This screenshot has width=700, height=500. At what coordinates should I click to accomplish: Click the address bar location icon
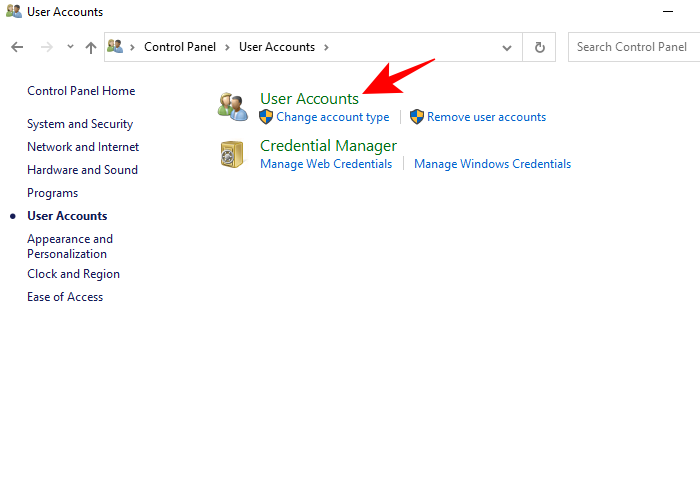pyautogui.click(x=116, y=47)
